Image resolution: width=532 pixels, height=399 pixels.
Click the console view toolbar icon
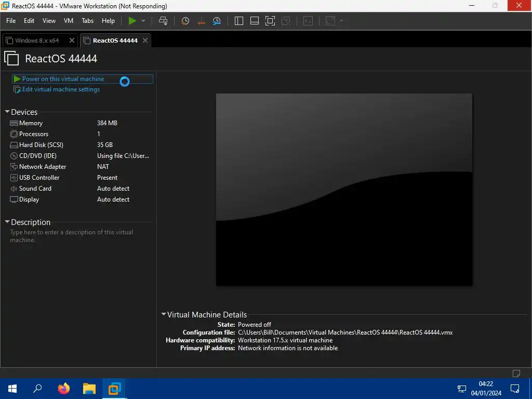tap(308, 21)
